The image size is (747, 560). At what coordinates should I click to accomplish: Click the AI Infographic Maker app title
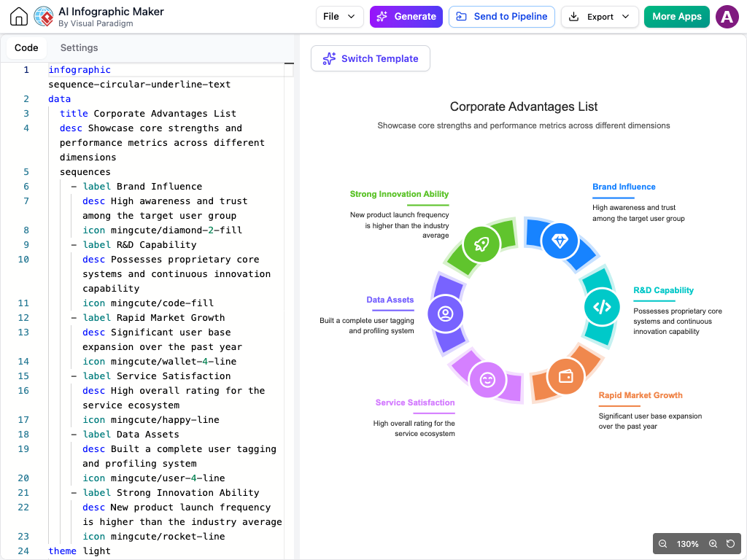[x=111, y=12]
